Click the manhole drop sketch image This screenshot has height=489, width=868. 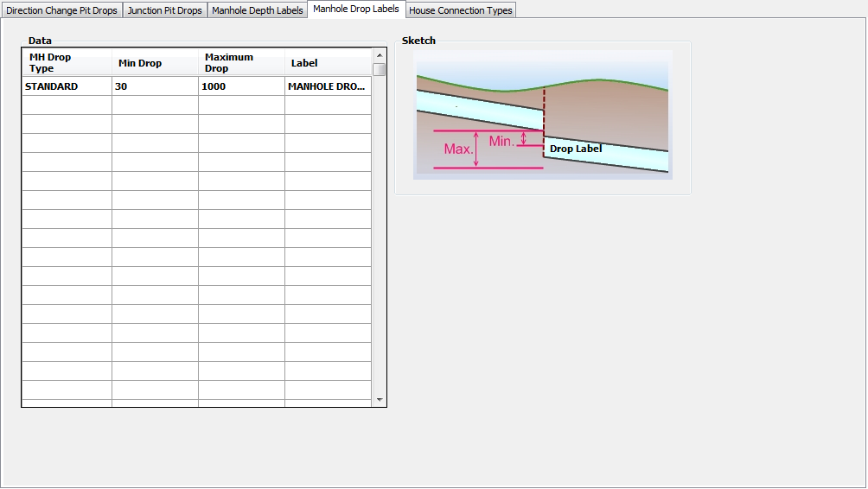point(542,115)
